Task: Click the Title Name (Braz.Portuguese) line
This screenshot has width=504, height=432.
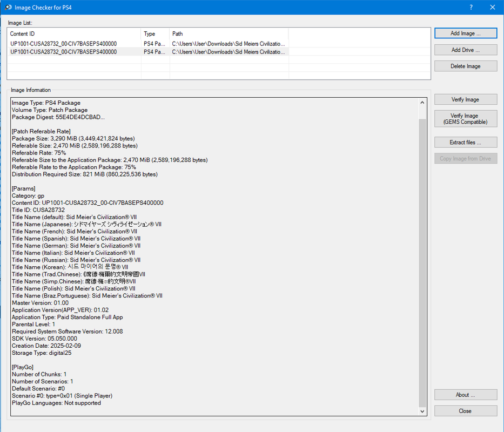Action: (x=87, y=296)
